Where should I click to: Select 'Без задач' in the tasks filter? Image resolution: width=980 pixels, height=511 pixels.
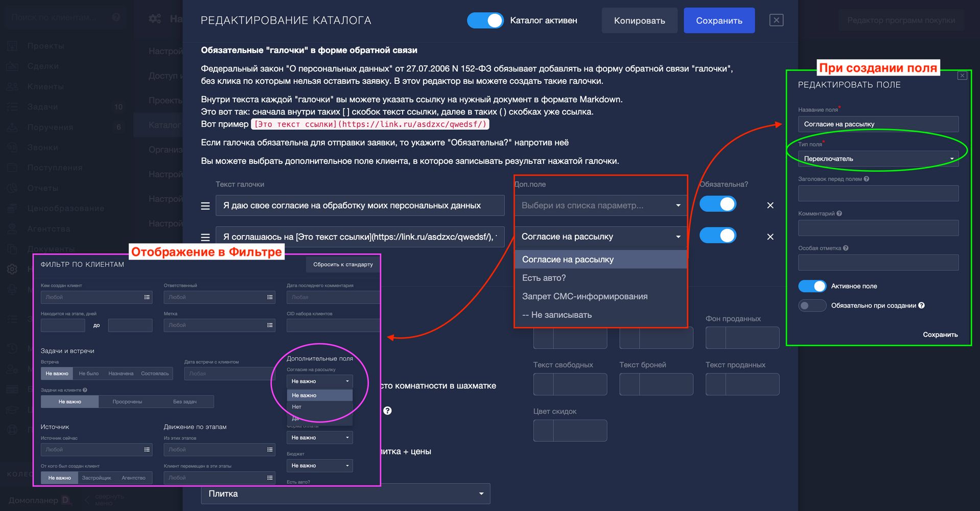click(x=184, y=402)
